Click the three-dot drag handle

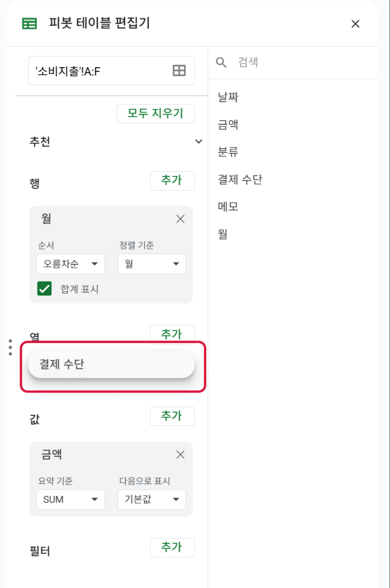(x=10, y=347)
